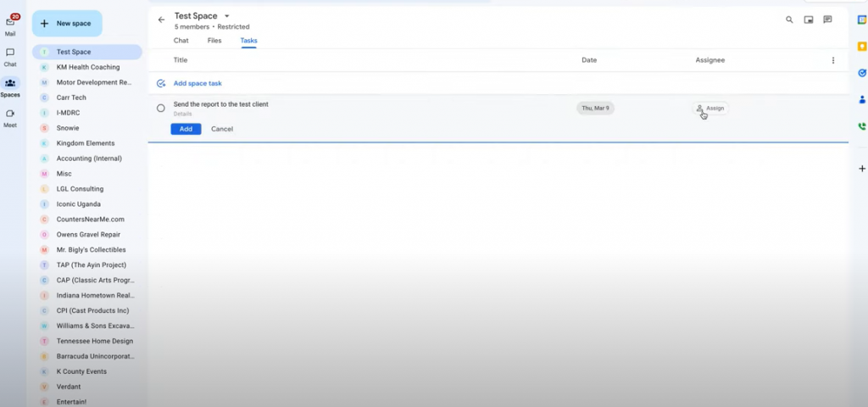Search within the Test Space
The image size is (868, 407).
pyautogui.click(x=789, y=20)
